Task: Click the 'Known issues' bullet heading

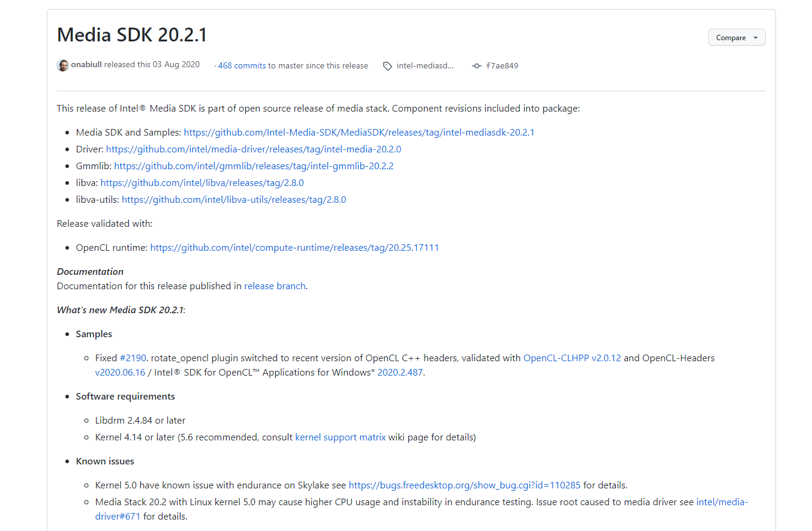Action: click(105, 461)
